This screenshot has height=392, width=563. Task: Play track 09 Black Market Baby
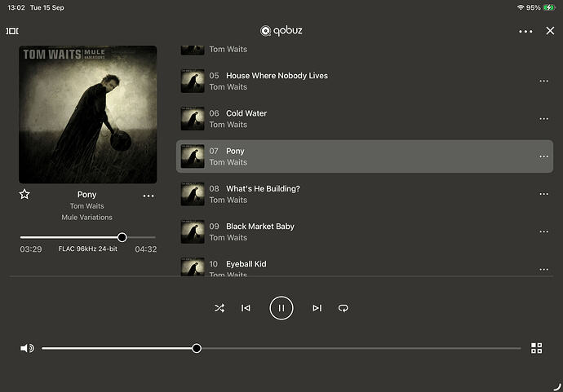[x=365, y=231]
